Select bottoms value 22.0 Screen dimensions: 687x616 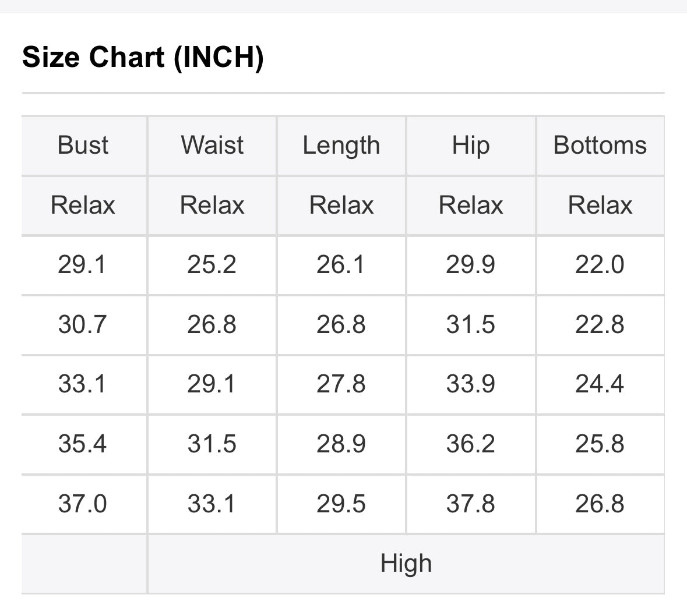(x=600, y=265)
